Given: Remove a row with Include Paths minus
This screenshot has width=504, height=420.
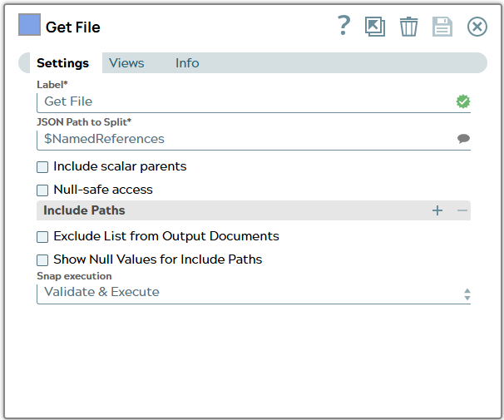Looking at the screenshot, I should tap(462, 210).
